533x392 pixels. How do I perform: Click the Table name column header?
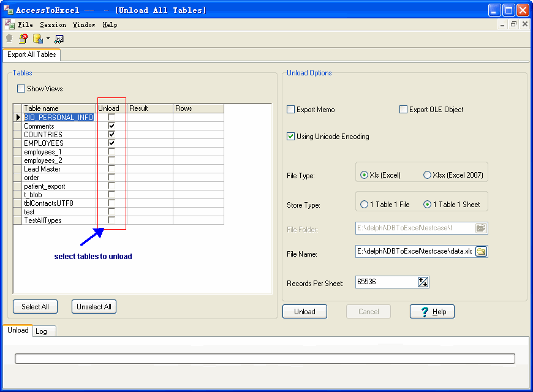(59, 108)
